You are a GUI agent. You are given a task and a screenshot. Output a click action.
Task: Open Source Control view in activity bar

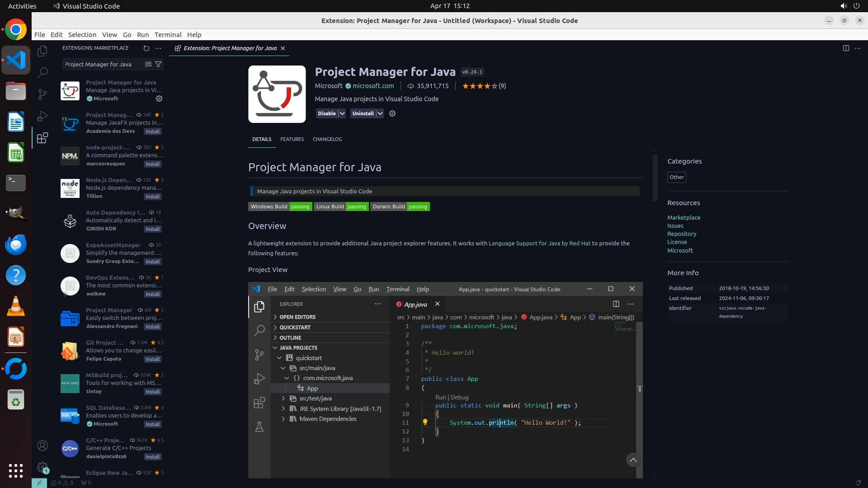point(42,94)
